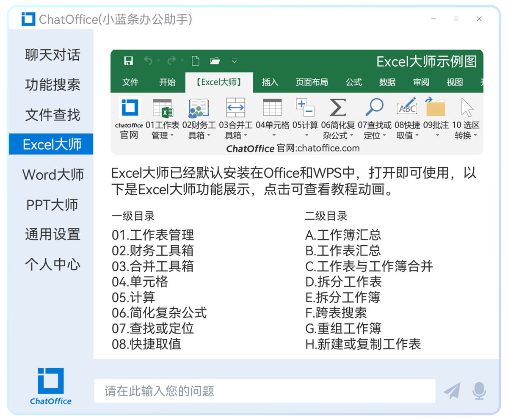Click the 03合并工具箱 ribbon icon
Image resolution: width=508 pixels, height=420 pixels.
pyautogui.click(x=235, y=108)
